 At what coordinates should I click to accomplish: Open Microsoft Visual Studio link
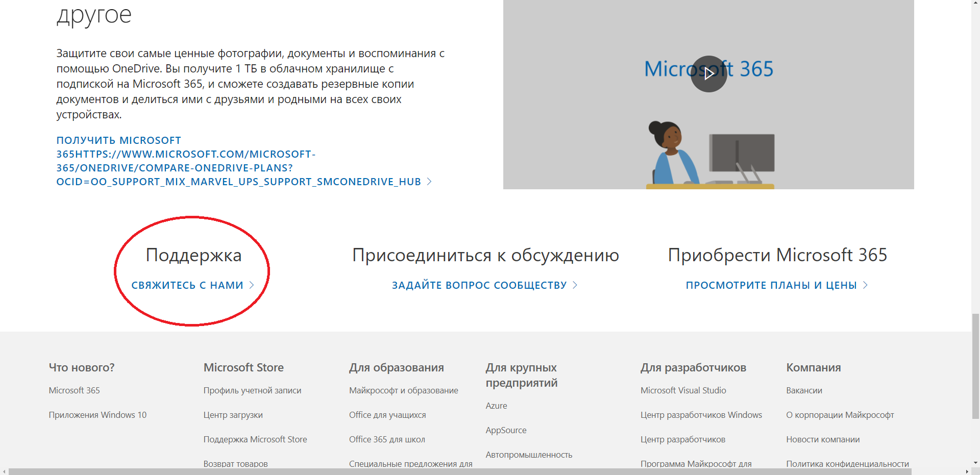pyautogui.click(x=683, y=390)
